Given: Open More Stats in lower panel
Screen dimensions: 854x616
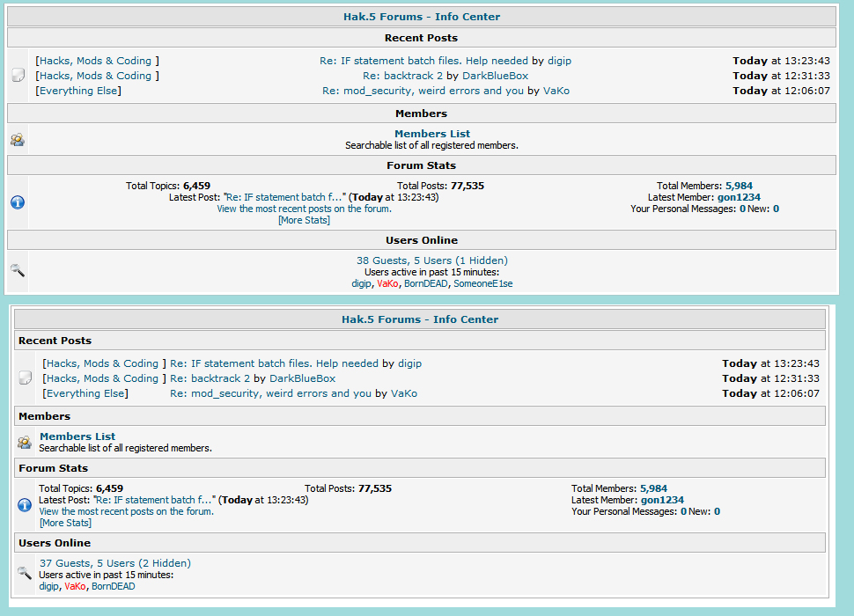Looking at the screenshot, I should click(x=65, y=523).
